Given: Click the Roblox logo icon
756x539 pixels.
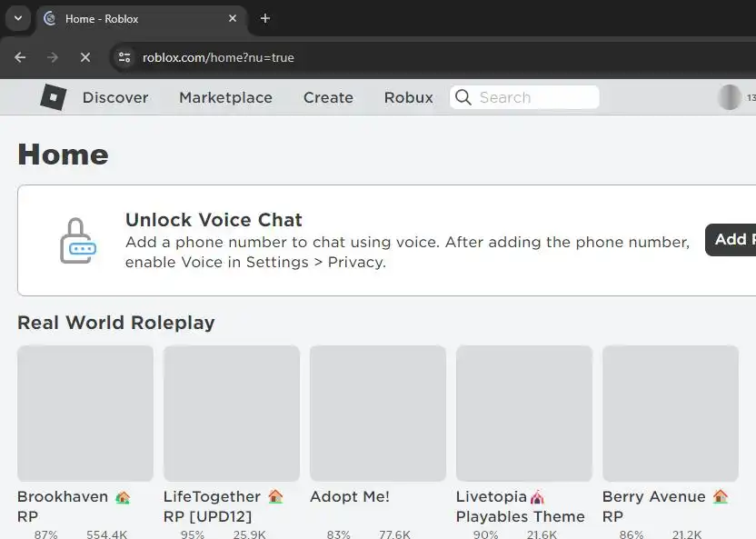Looking at the screenshot, I should 54,97.
